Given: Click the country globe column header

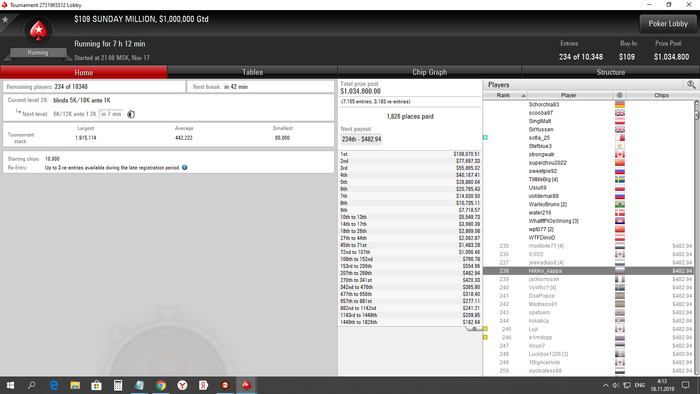Looking at the screenshot, I should [620, 95].
